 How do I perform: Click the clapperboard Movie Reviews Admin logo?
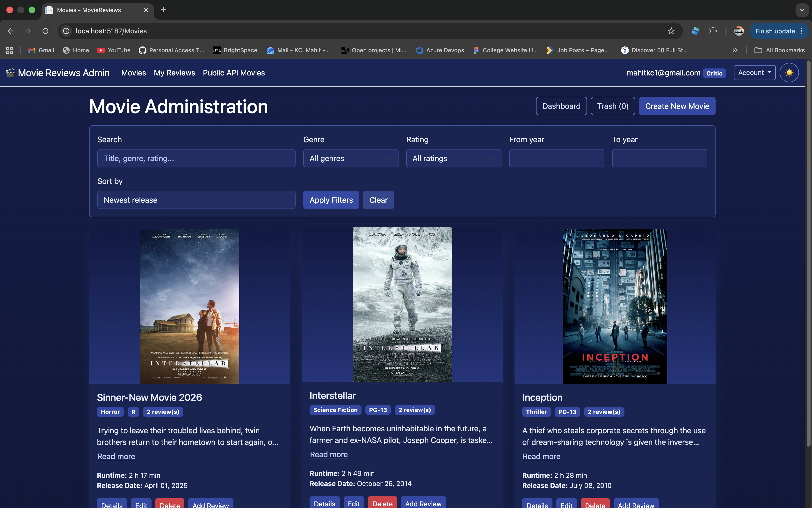click(x=58, y=73)
